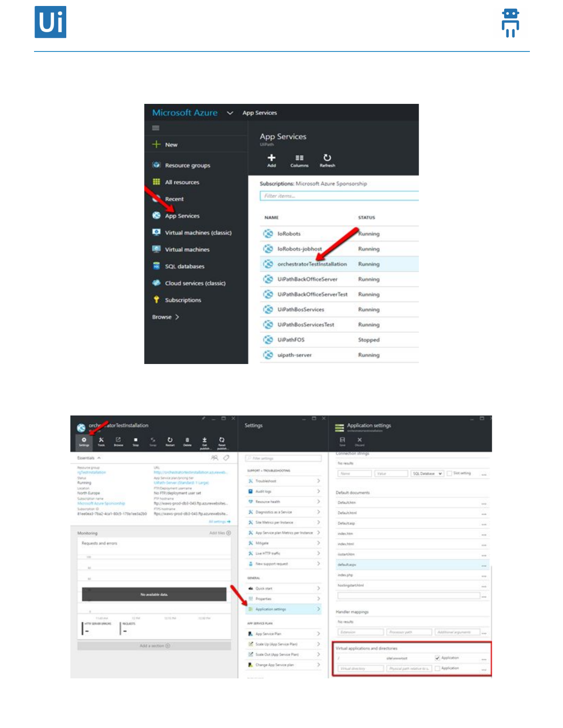563x728 pixels.
Task: Expand the Browse chevron in the sidebar
Action: click(x=177, y=317)
